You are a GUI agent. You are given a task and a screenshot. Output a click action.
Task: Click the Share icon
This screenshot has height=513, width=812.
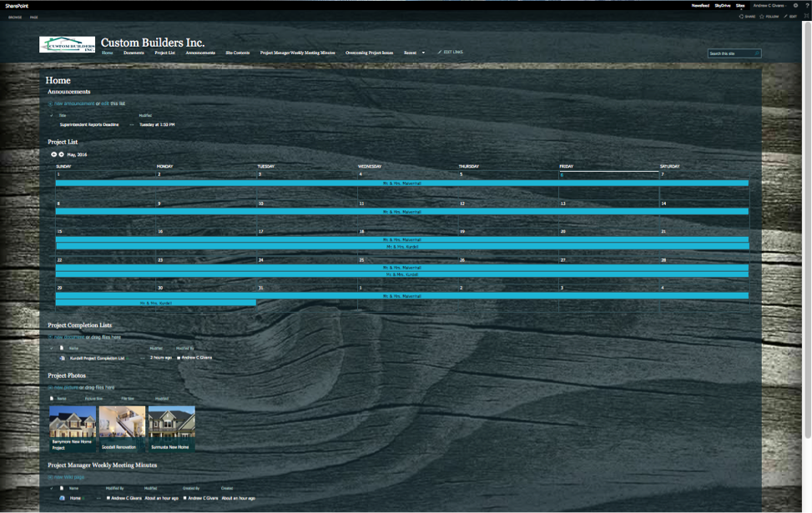point(741,17)
